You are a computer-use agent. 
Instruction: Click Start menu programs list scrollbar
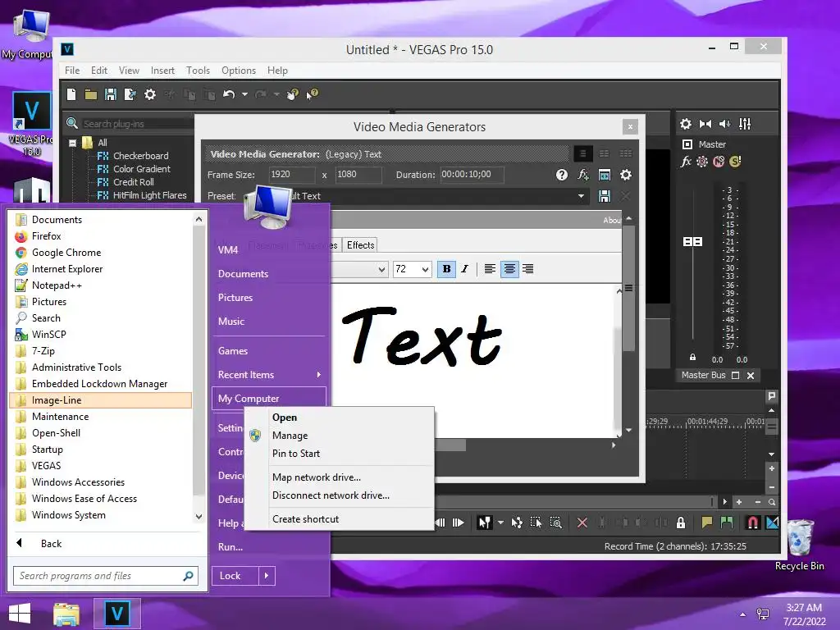(x=199, y=360)
